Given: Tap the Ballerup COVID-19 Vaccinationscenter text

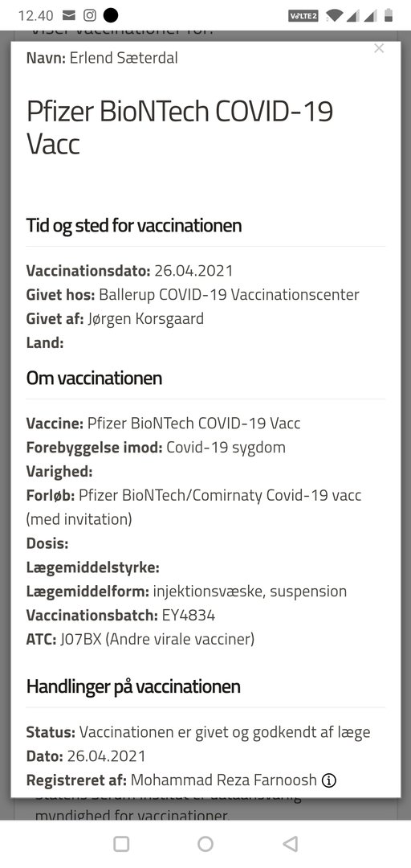Looking at the screenshot, I should tap(229, 295).
